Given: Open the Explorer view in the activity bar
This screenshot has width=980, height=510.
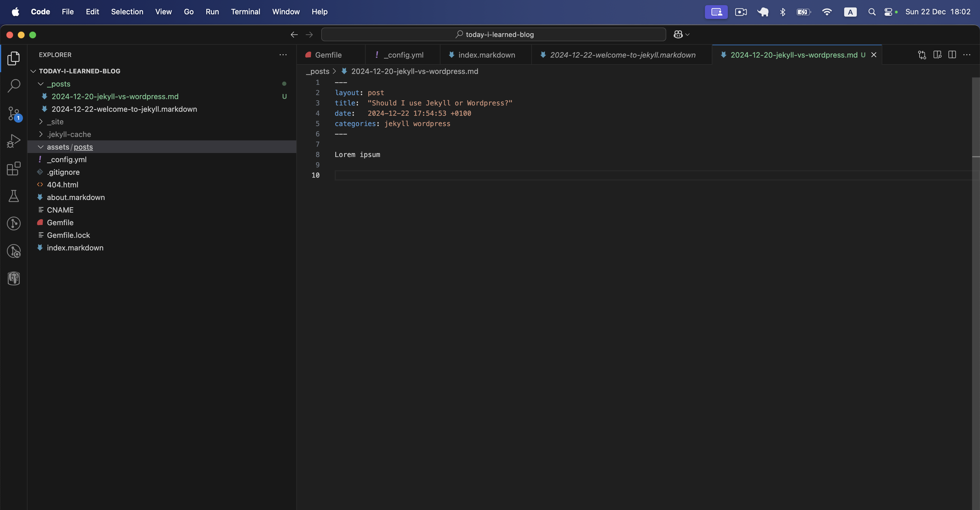Looking at the screenshot, I should [14, 58].
